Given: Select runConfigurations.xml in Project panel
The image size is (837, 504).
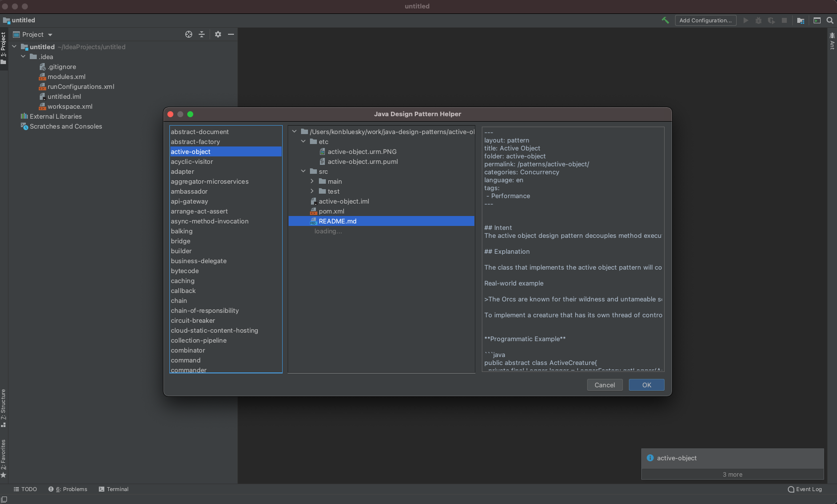Looking at the screenshot, I should coord(81,86).
